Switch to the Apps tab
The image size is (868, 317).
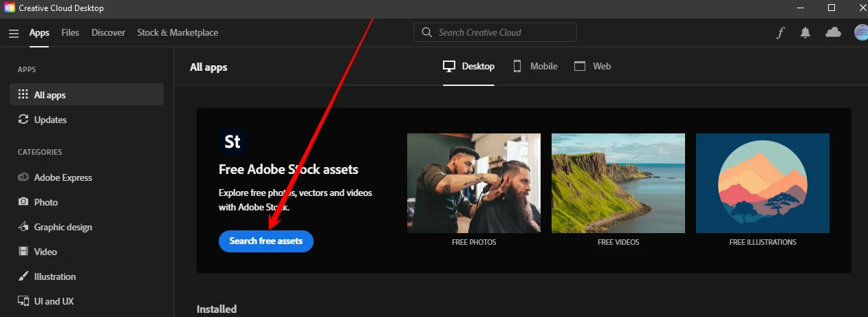tap(39, 32)
